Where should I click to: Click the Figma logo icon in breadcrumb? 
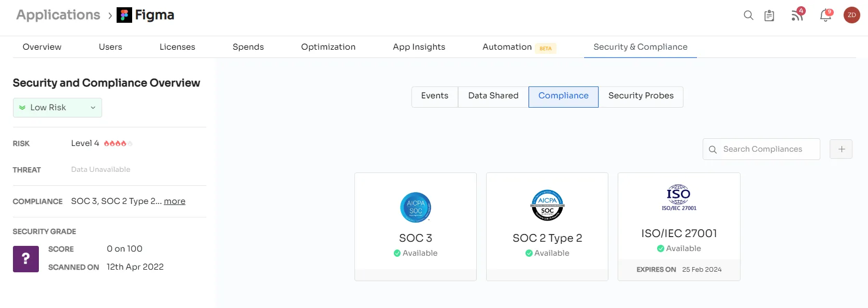(124, 15)
